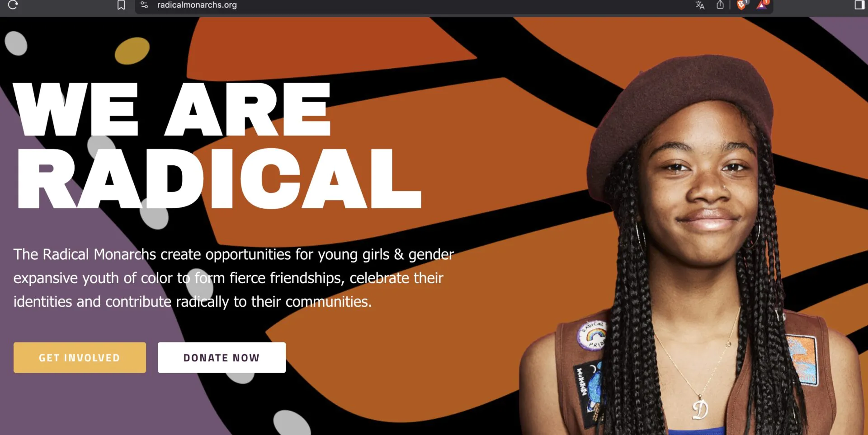Screen dimensions: 868x435
Task: Open the translate page icon
Action: [x=700, y=5]
